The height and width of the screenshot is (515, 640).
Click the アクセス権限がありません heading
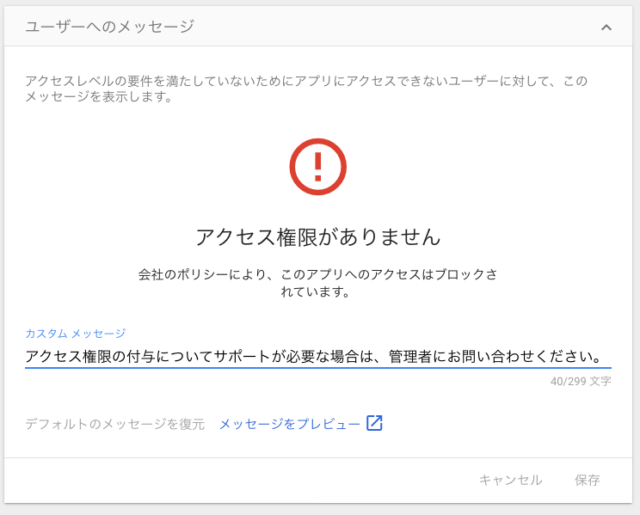click(318, 237)
